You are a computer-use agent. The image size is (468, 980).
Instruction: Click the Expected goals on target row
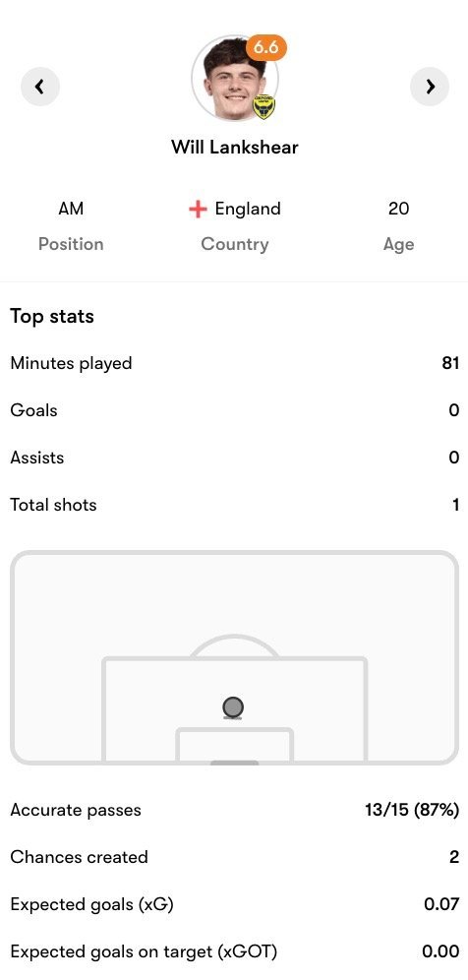[x=234, y=951]
